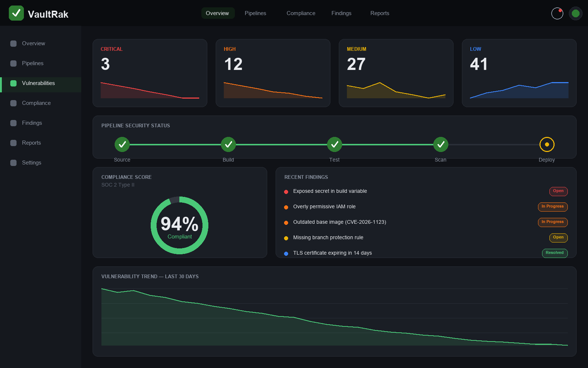This screenshot has height=368, width=588.
Task: Click In Progress badge on IAM role finding
Action: point(553,207)
